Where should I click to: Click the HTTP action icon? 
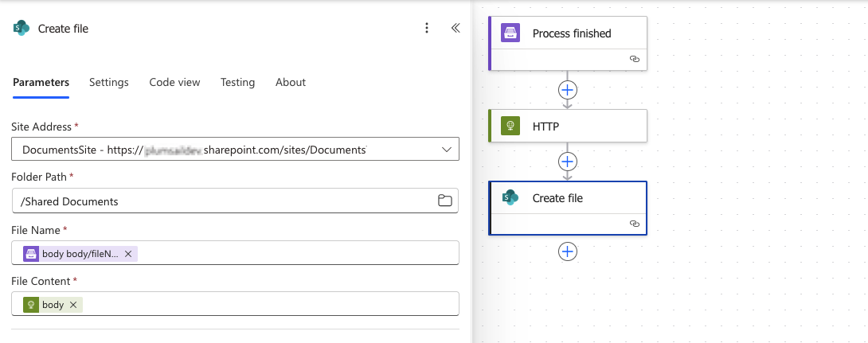(510, 126)
